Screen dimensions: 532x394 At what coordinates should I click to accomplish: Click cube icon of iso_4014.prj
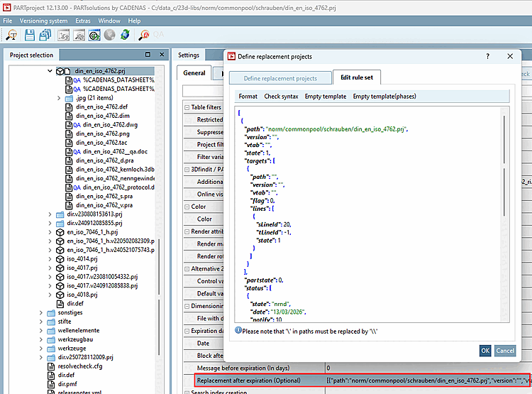point(60,259)
